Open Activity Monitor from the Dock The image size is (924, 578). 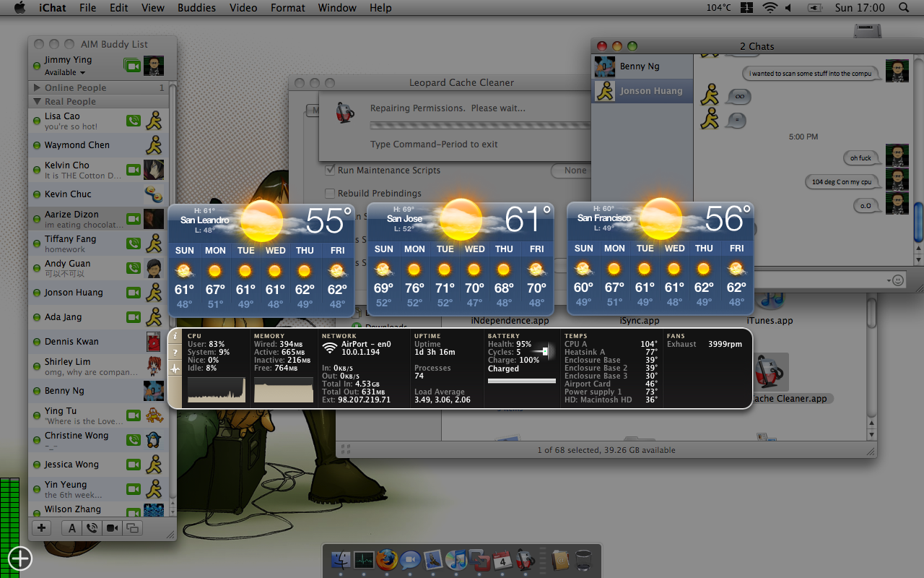click(x=363, y=560)
